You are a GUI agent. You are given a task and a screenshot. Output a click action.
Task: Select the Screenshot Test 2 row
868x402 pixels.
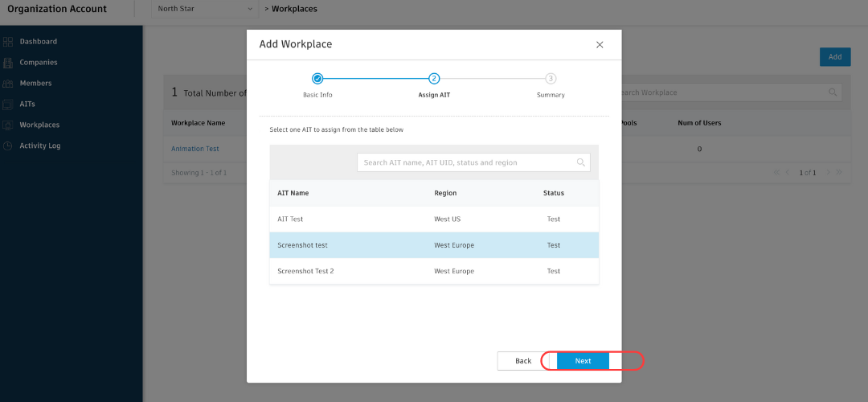point(434,271)
